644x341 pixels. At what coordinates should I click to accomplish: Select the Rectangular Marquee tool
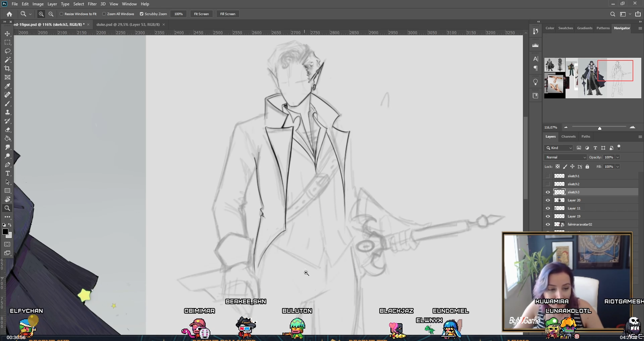pyautogui.click(x=7, y=42)
